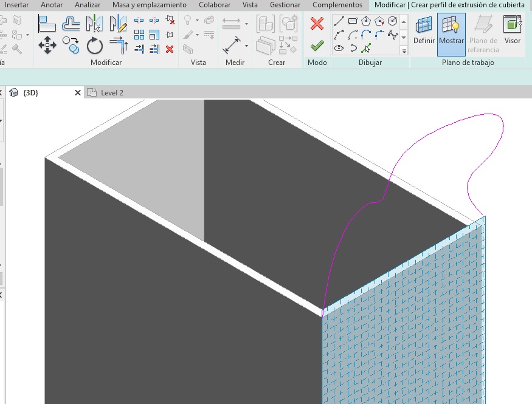Click the red Delete X icon in Modificar

point(170,49)
